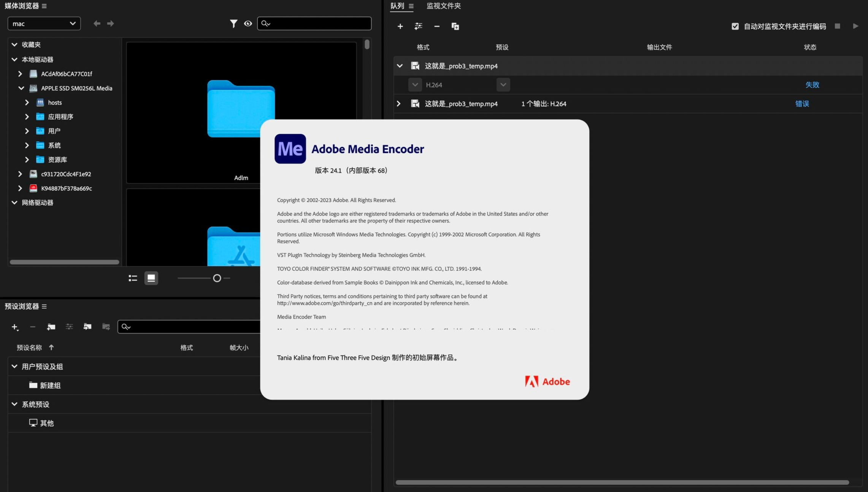This screenshot has width=868, height=492.
Task: Open the queue panel menu icon
Action: click(411, 6)
